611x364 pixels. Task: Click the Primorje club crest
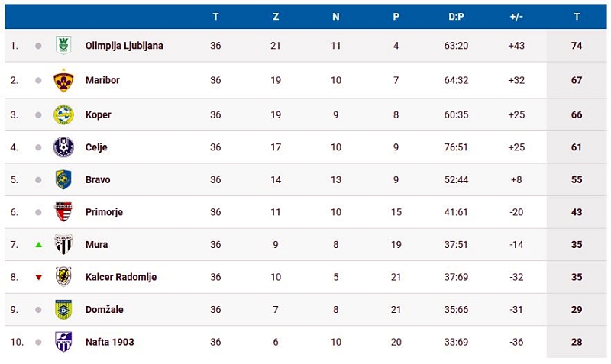[63, 212]
